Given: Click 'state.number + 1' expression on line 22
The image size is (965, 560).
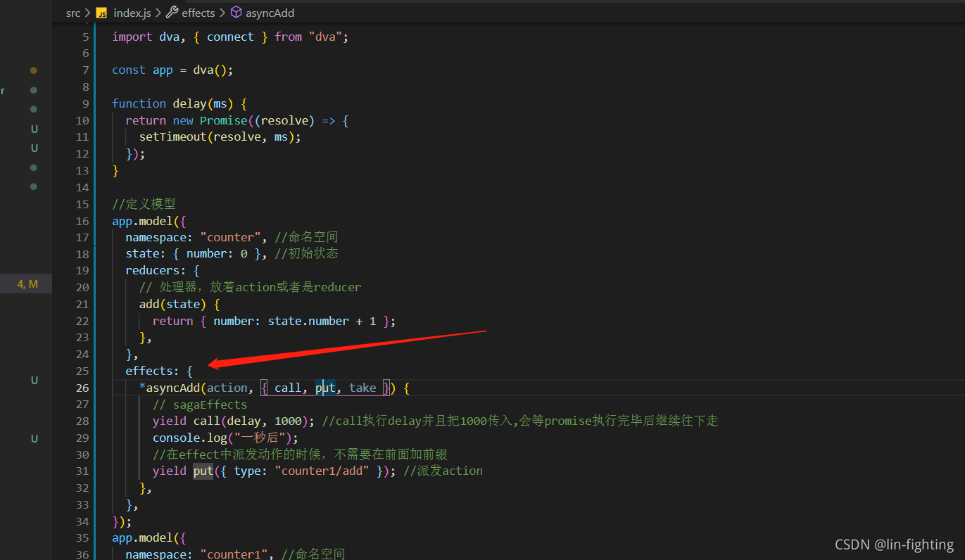Looking at the screenshot, I should tap(322, 322).
